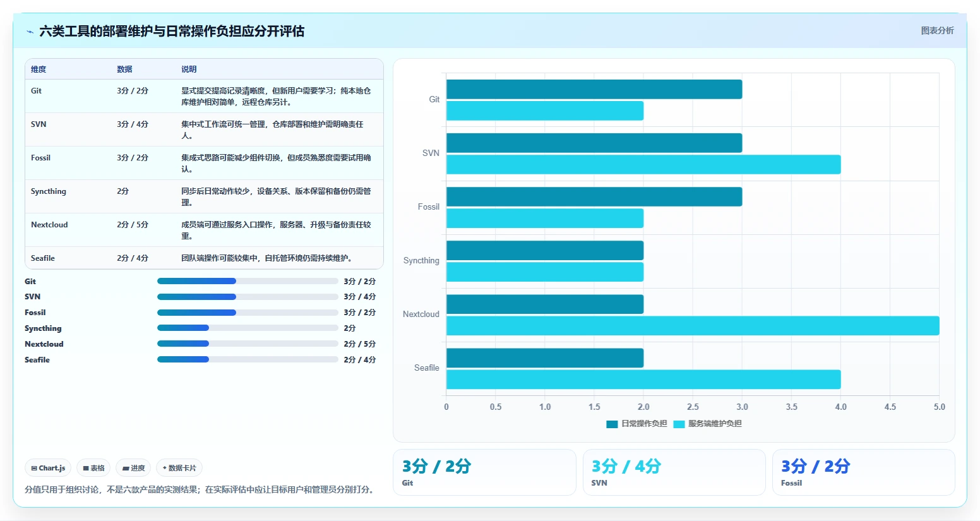The width and height of the screenshot is (980, 521).
Task: Open the SVN 3分 / 4分 data card
Action: click(x=674, y=472)
